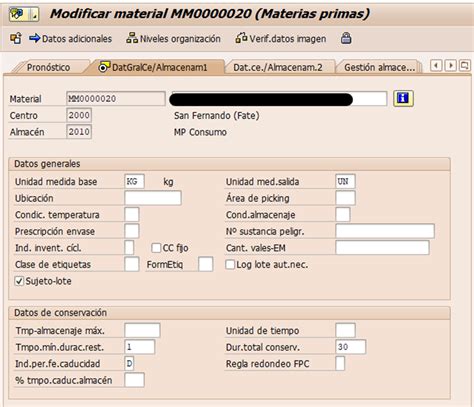
Task: Open Datos adicionales
Action: [70, 39]
